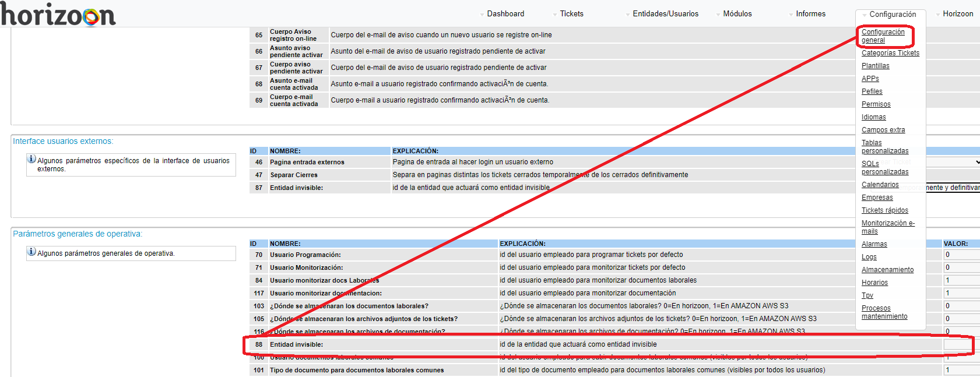The width and height of the screenshot is (980, 377).
Task: Open Campos extra link
Action: coord(883,130)
